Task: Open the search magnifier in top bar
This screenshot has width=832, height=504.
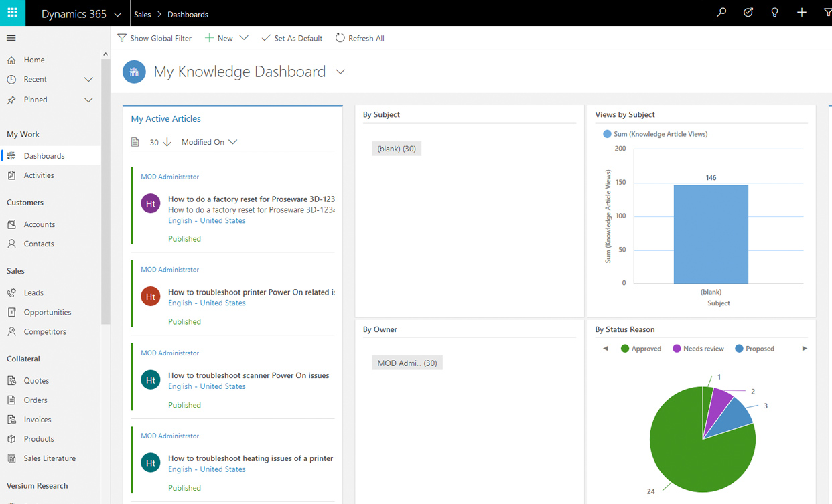Action: pos(721,13)
